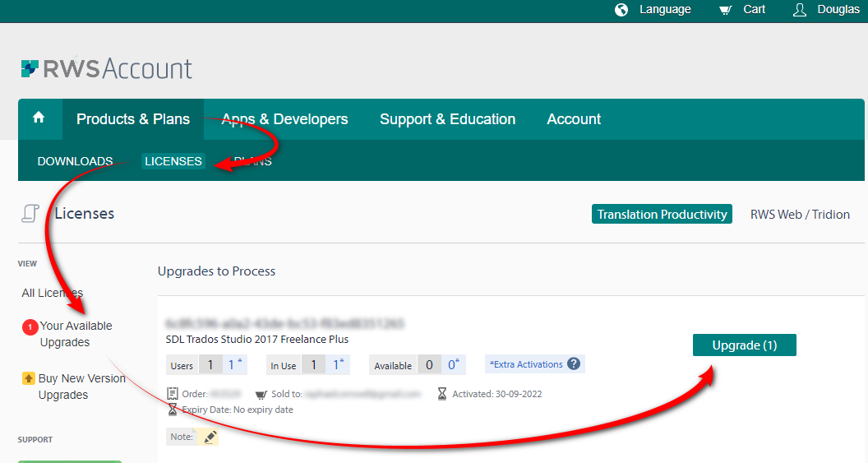Open Your Available Upgrades link

point(76,334)
